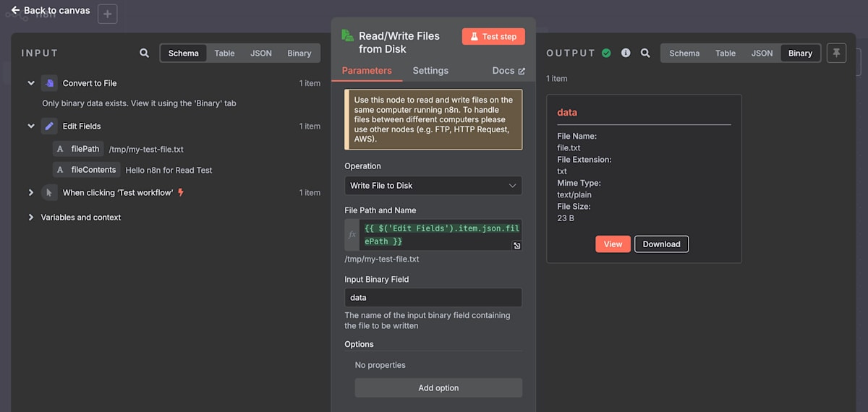Click the fx expression icon
Viewport: 868px width, 412px height.
pos(352,235)
